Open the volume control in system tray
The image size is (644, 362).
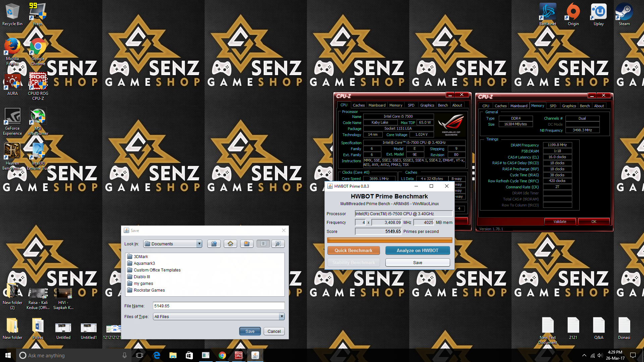[x=600, y=355]
